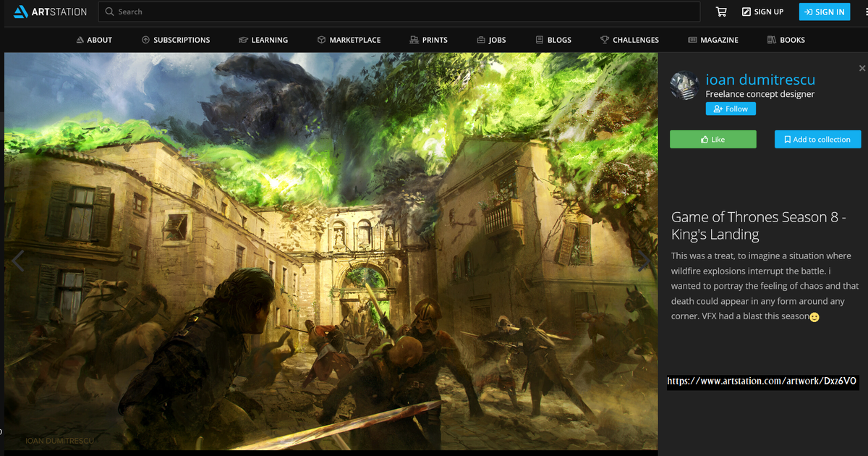Go to the next artwork arrow
The image size is (868, 456).
643,259
